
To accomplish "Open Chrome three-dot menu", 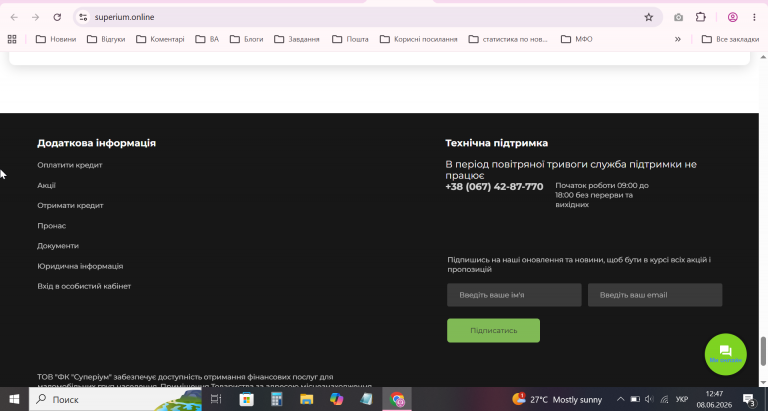I will click(754, 17).
